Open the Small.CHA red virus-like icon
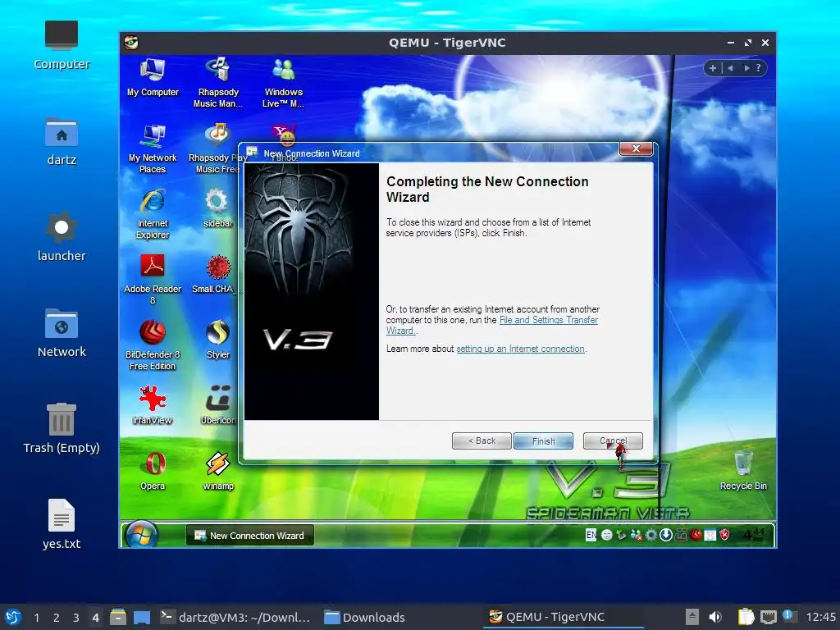Screen dimensions: 840x630 tap(217, 274)
